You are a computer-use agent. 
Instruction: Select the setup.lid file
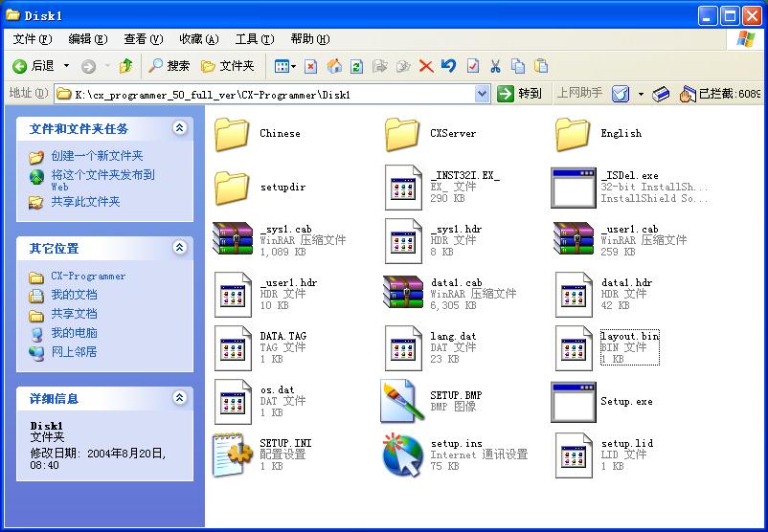(x=604, y=454)
